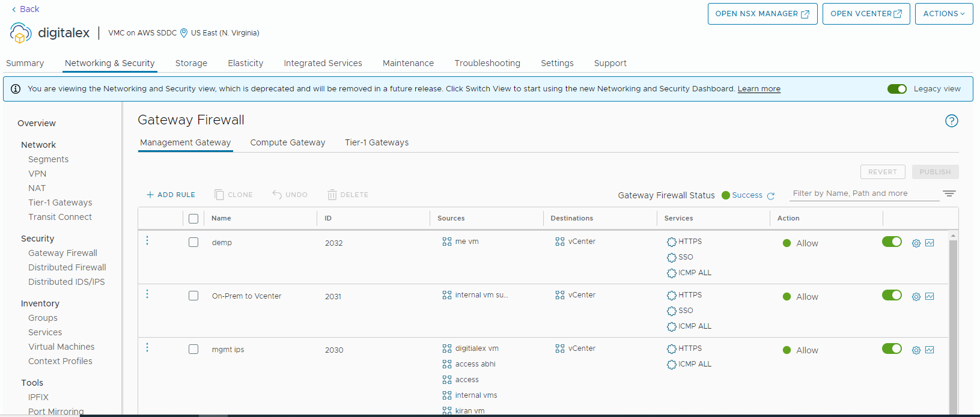The width and height of the screenshot is (980, 417).
Task: View statistics icon for On-Prem to Vcenter rule
Action: [930, 296]
